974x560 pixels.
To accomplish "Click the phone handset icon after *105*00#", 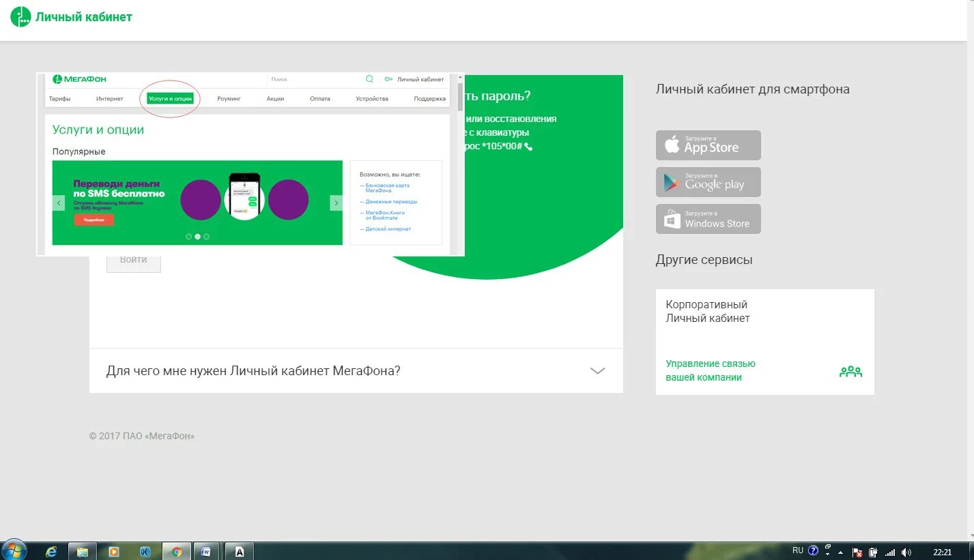I will [x=528, y=147].
